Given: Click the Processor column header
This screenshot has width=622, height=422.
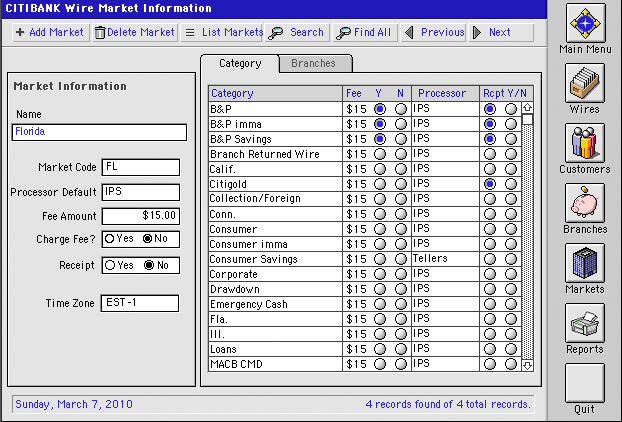Looking at the screenshot, I should click(445, 93).
